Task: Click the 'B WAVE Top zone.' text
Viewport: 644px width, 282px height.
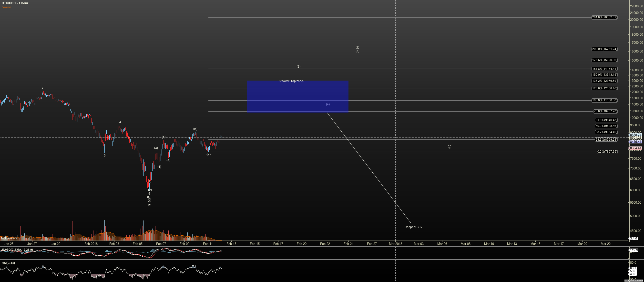Action: click(291, 81)
